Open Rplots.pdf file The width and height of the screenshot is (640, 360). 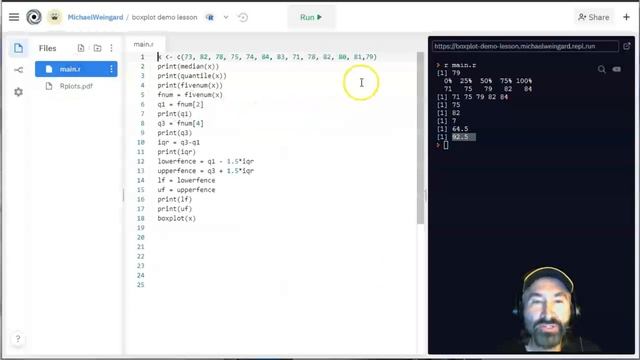[x=76, y=86]
